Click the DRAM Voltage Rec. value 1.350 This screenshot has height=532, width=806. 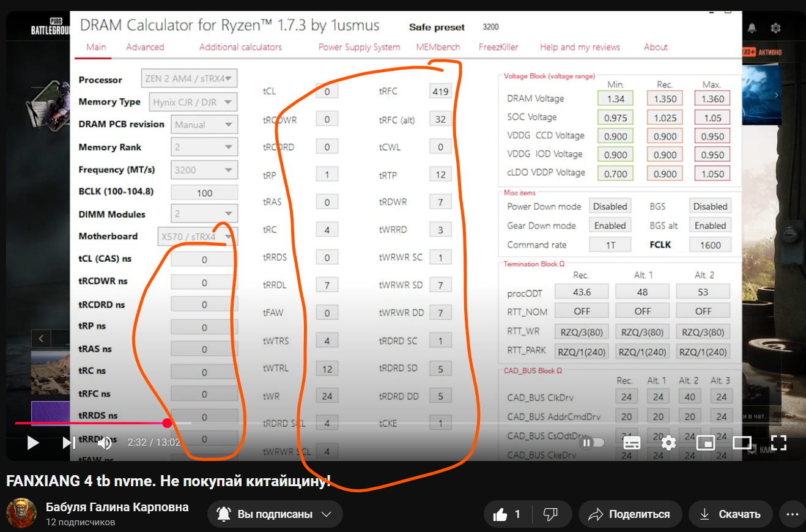point(665,98)
